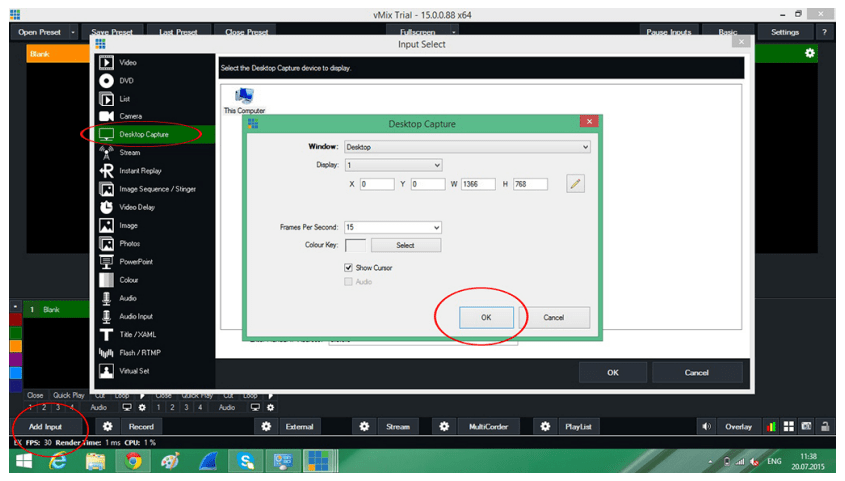This screenshot has width=845, height=481.
Task: Click the Record button
Action: pos(141,427)
